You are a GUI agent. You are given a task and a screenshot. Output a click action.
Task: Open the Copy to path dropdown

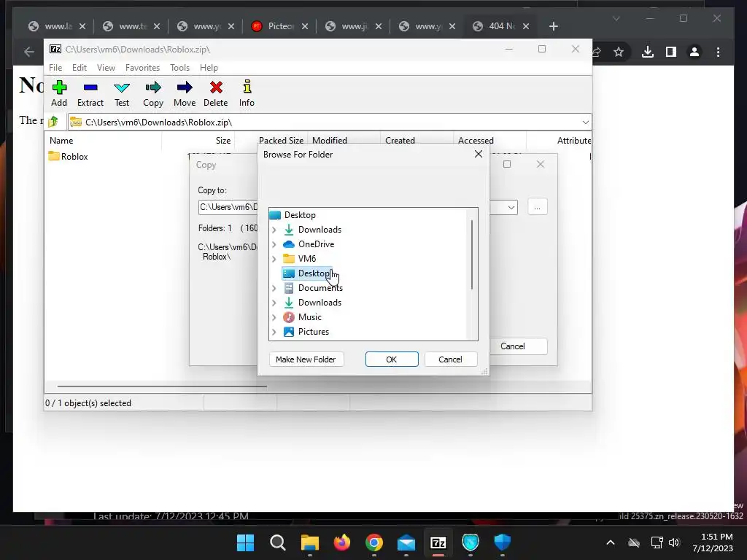[511, 207]
